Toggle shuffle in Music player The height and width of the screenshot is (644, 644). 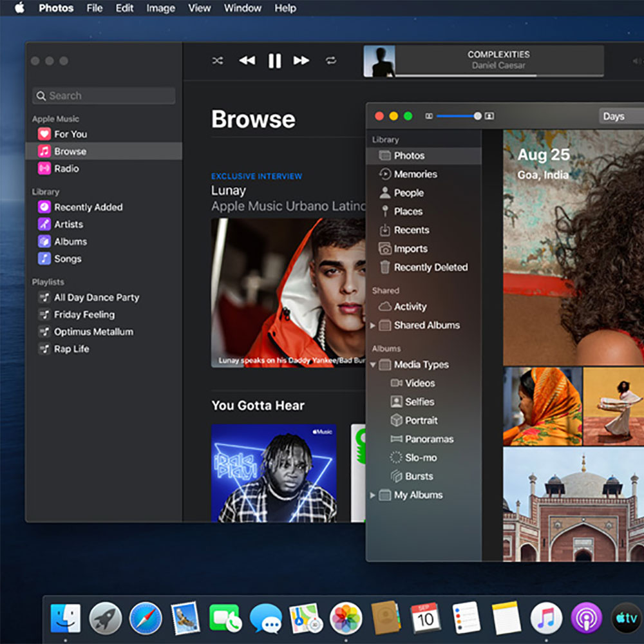click(x=218, y=61)
